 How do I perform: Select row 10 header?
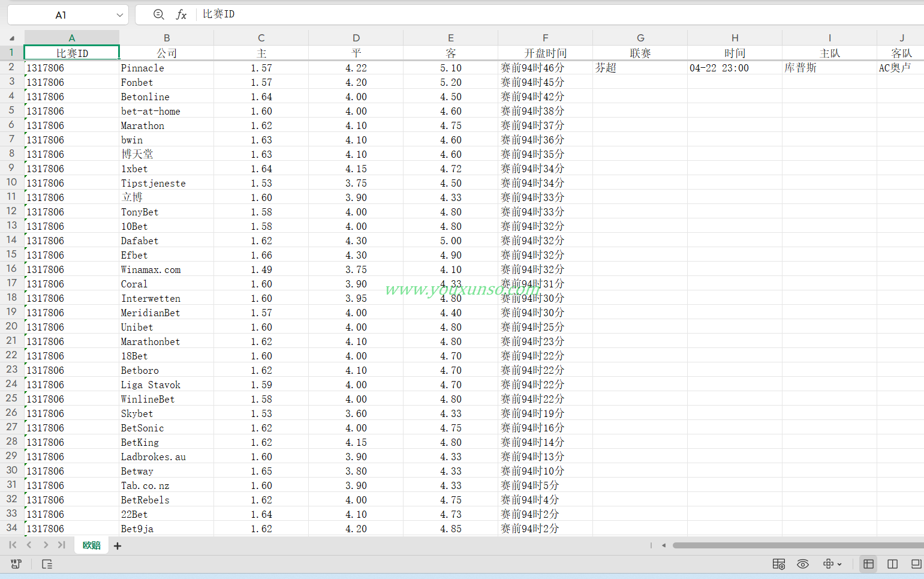click(x=11, y=182)
